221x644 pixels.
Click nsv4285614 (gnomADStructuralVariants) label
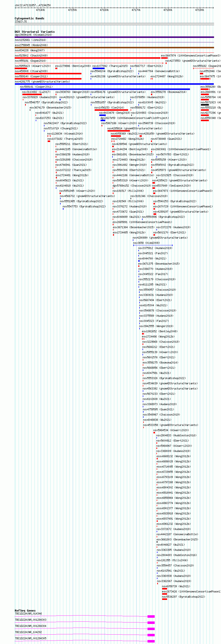click(x=135, y=129)
